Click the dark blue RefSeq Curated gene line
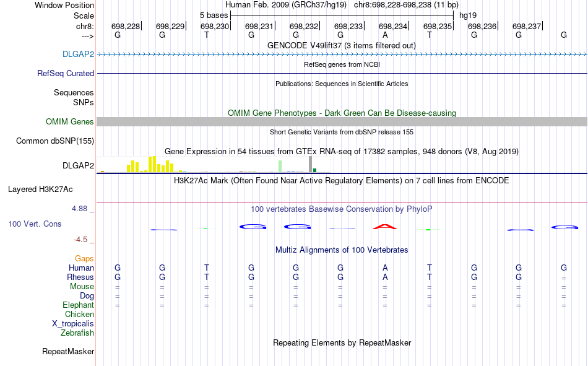Viewport: 588px width, 366px height. click(342, 73)
